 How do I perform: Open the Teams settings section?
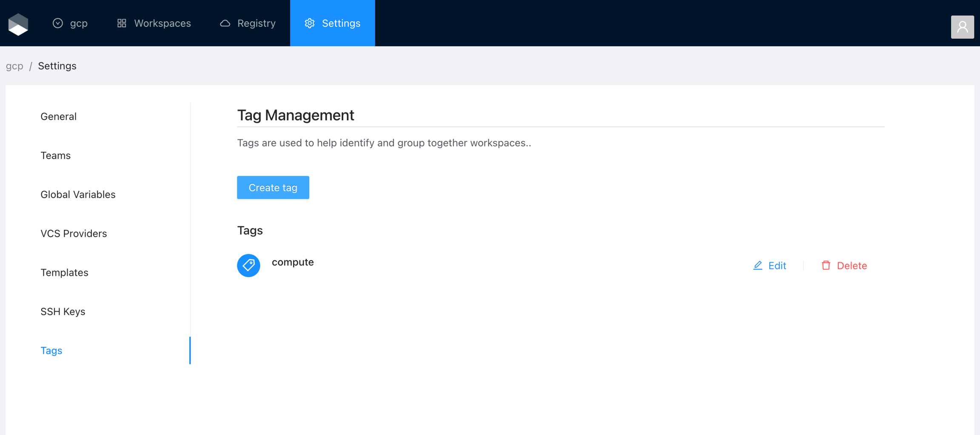click(56, 156)
